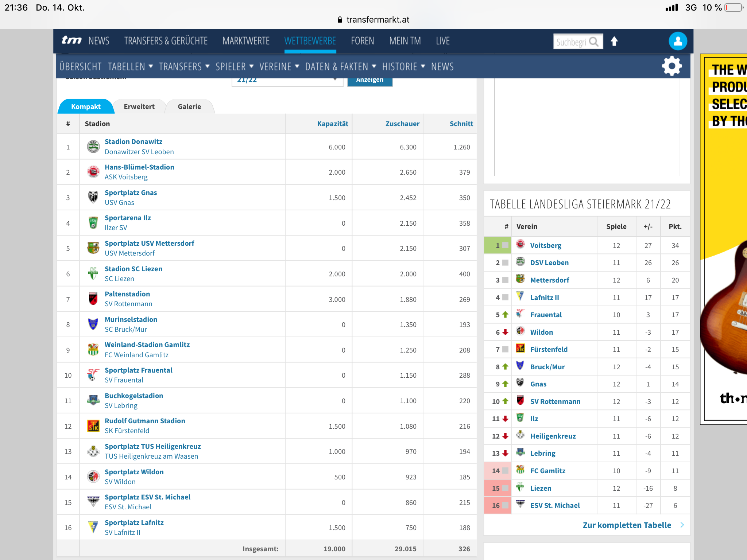Click TUS Heiligenkreuz crest in stadium list
The height and width of the screenshot is (560, 747).
click(93, 451)
